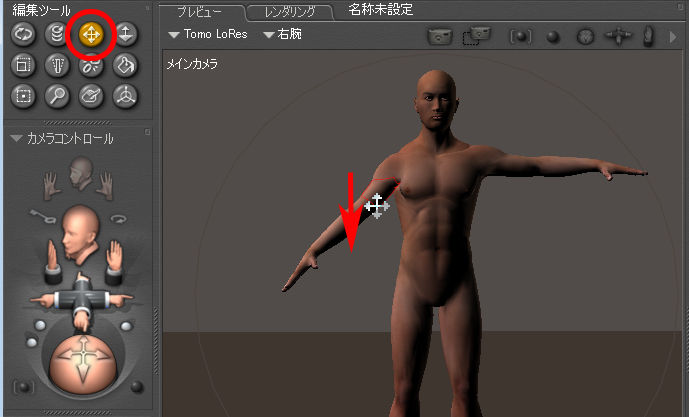
Task: Select the View Magnifier tool
Action: pyautogui.click(x=57, y=96)
